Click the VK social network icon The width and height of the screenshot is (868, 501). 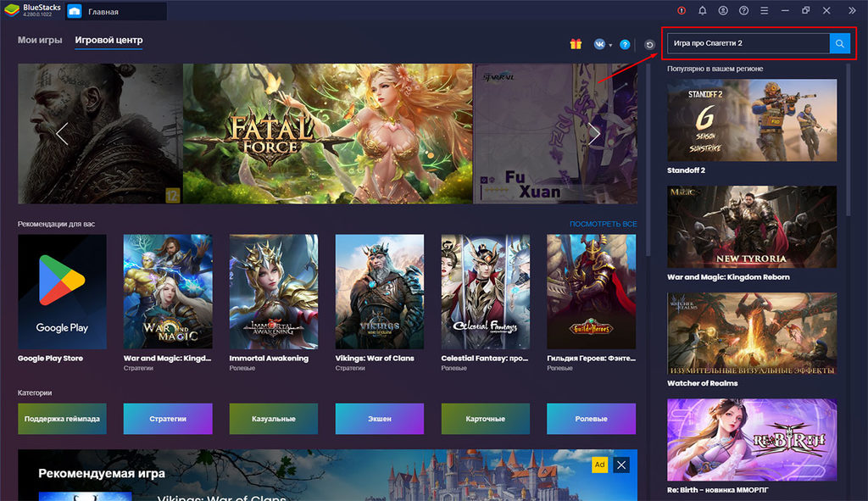pyautogui.click(x=599, y=44)
